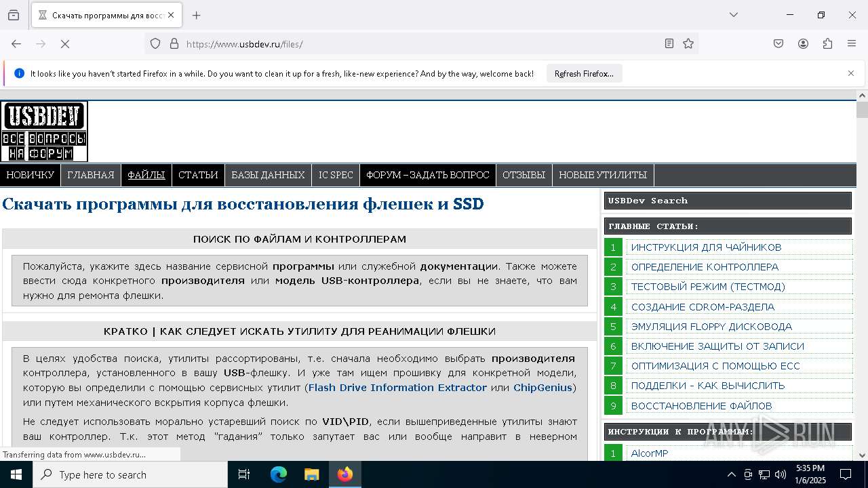Viewport: 868px width, 488px height.
Task: View site security padlock info
Action: pos(174,44)
